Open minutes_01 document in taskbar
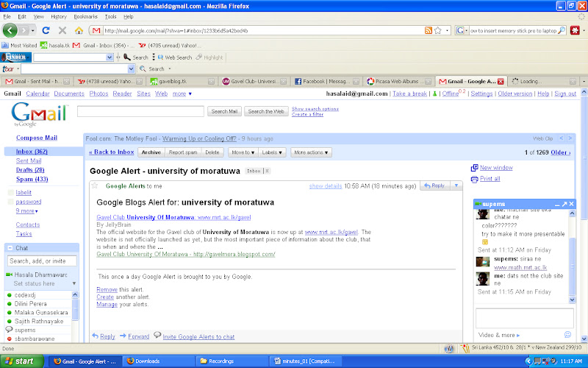588x368 pixels. pyautogui.click(x=306, y=361)
